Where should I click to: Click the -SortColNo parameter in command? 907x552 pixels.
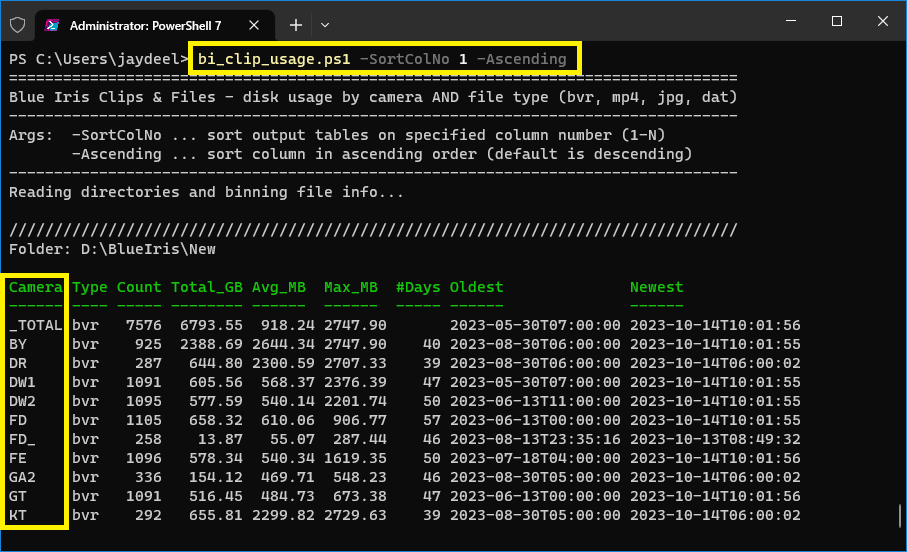click(x=404, y=59)
